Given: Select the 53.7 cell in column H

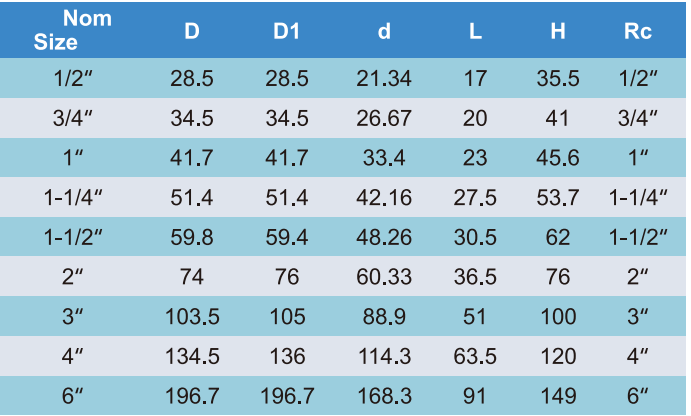Looking at the screenshot, I should 558,198.
